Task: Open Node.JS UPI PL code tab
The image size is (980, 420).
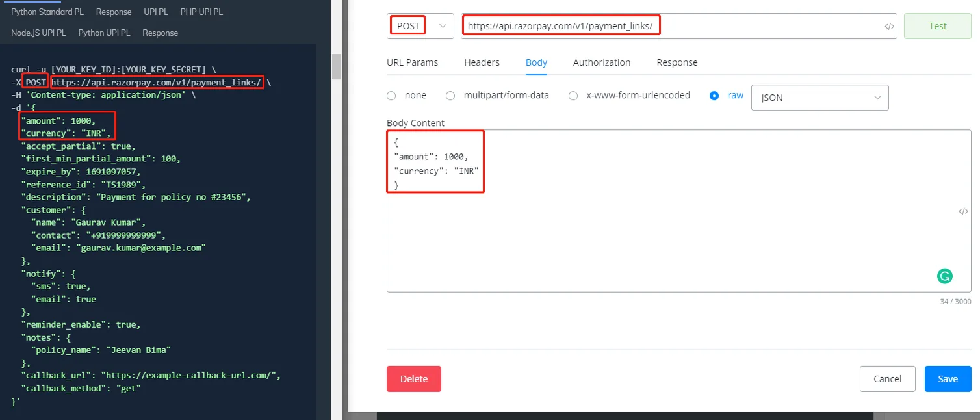Action: [x=38, y=33]
